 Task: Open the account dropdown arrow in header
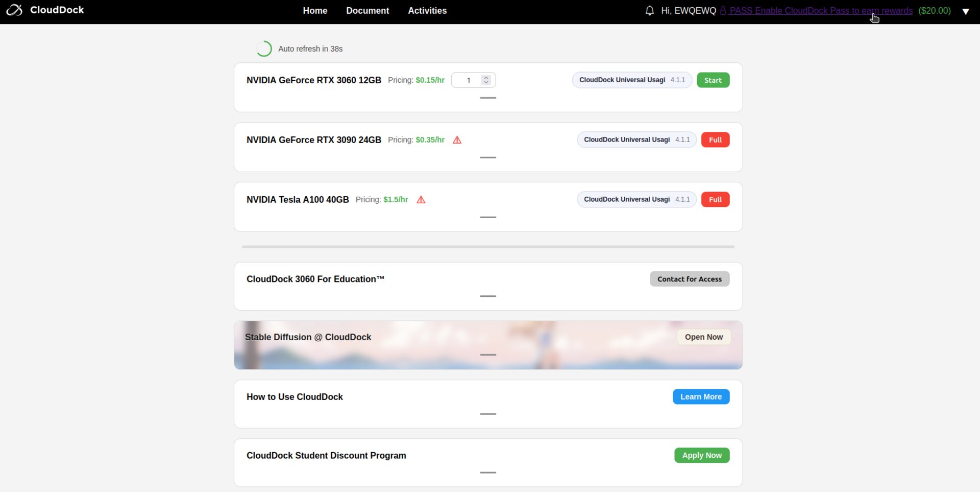(x=965, y=11)
